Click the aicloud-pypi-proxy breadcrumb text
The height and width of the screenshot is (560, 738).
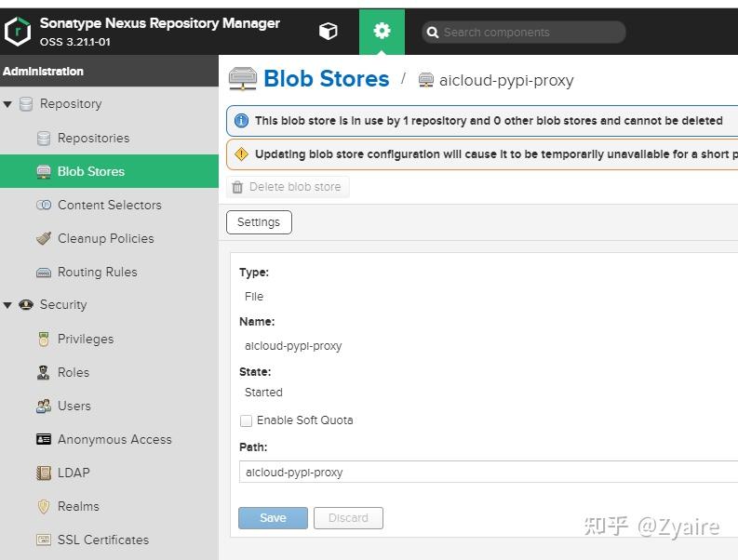(506, 81)
